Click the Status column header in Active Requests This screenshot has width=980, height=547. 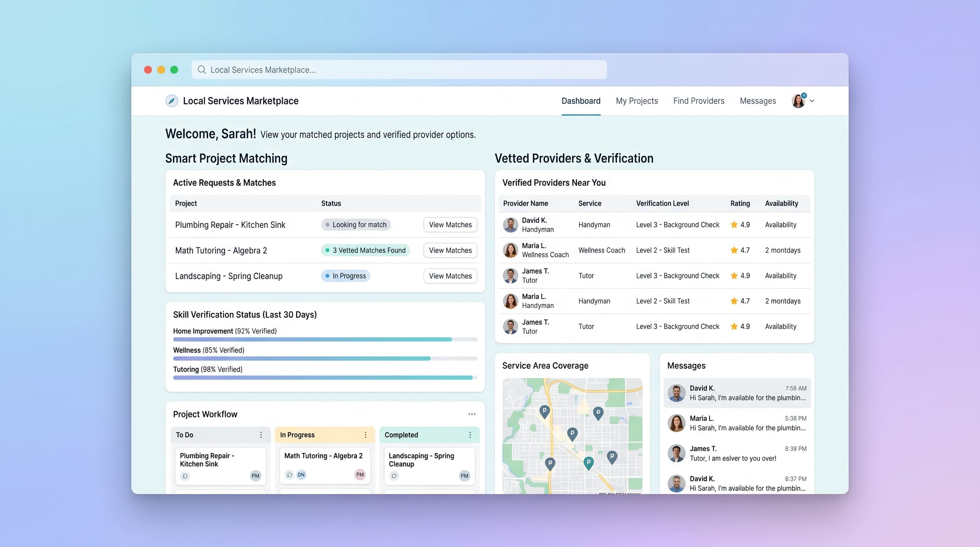click(x=331, y=203)
